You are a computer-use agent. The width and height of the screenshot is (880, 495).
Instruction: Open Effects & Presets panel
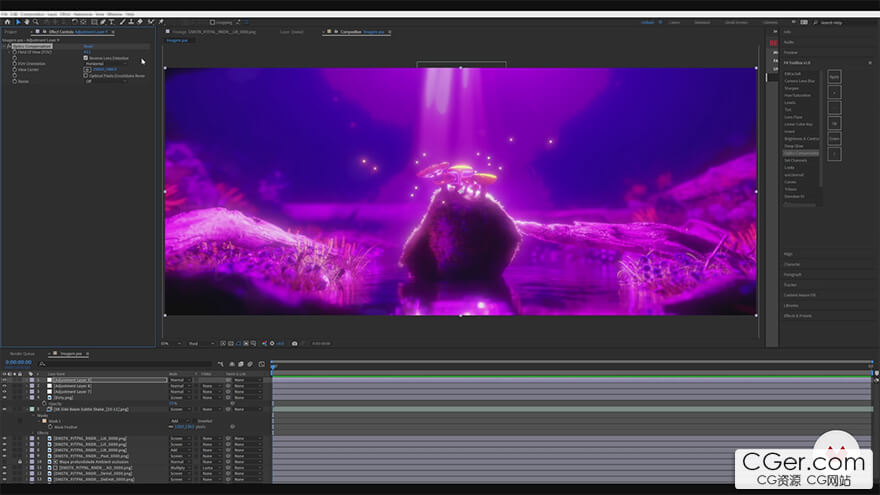(x=798, y=316)
